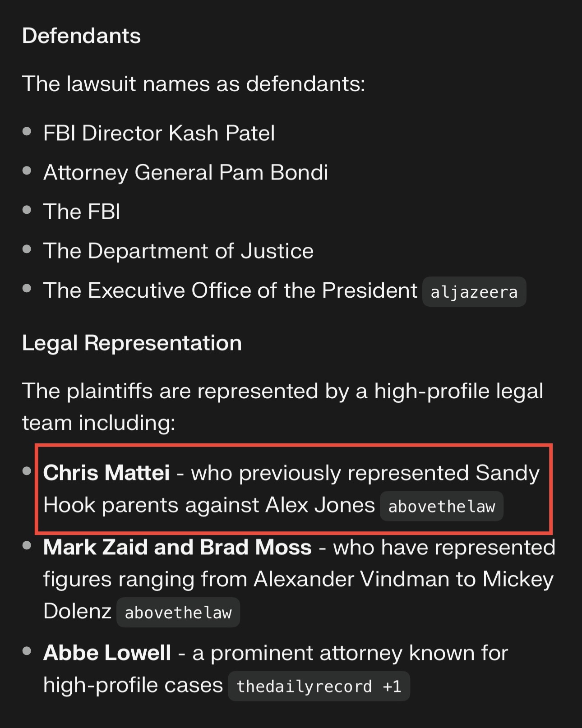The width and height of the screenshot is (582, 728).
Task: Click 'The plaintiffs are represented' paragraph
Action: (282, 407)
